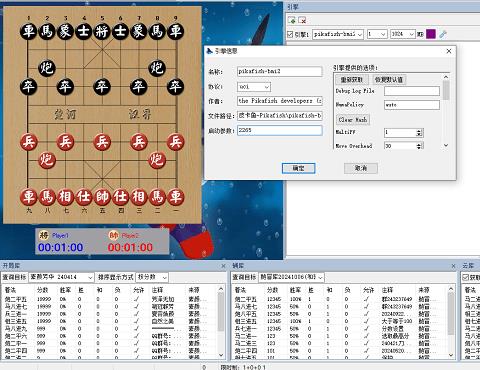Select the red king piece 帥
This screenshot has height=370, width=480.
102,197
